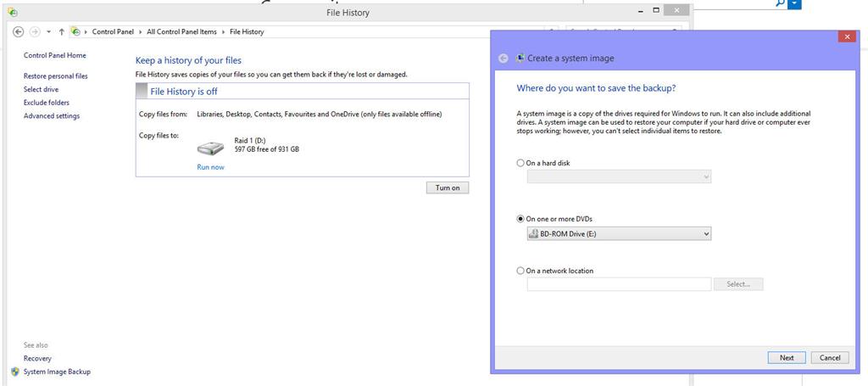
Task: Click the network location input field
Action: click(619, 284)
